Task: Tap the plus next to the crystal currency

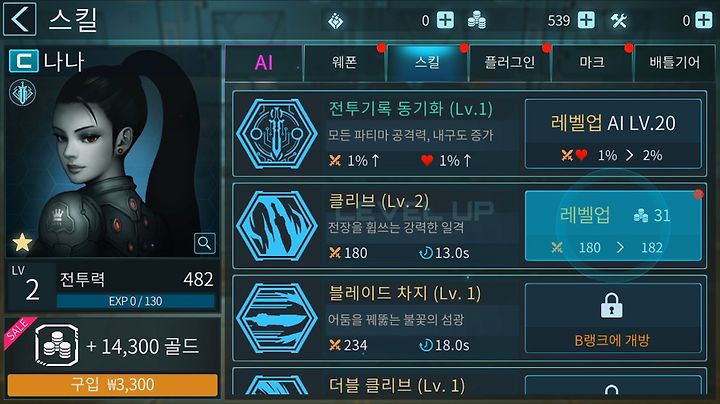Action: tap(445, 20)
